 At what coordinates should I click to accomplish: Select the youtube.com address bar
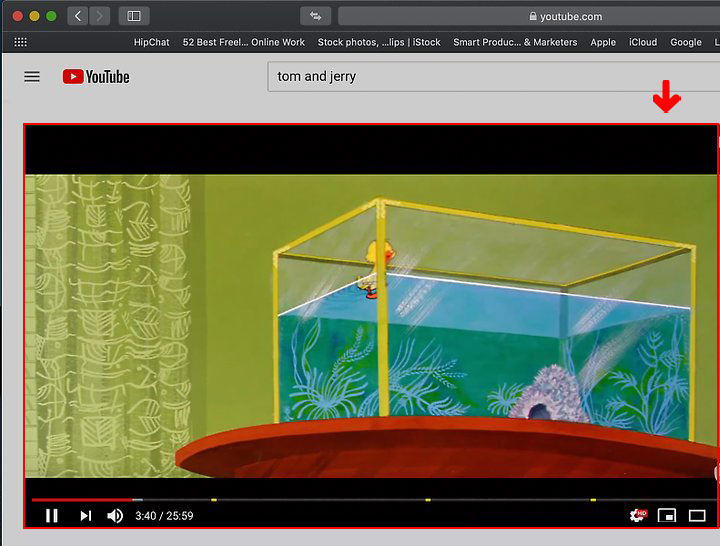529,16
